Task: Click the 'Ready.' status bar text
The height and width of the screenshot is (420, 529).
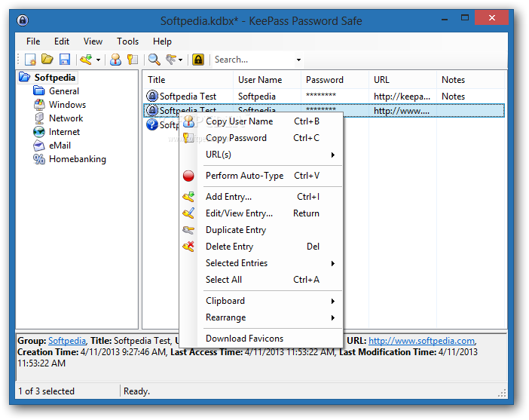Action: point(136,391)
